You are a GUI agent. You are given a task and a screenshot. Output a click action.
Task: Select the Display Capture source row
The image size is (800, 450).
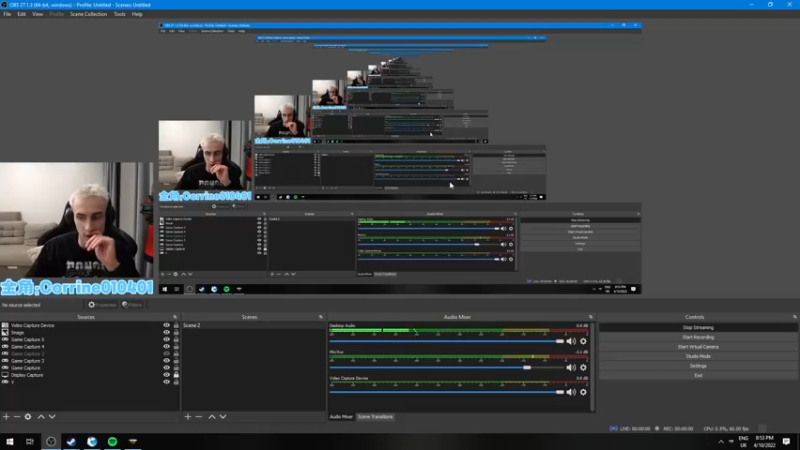pos(89,374)
